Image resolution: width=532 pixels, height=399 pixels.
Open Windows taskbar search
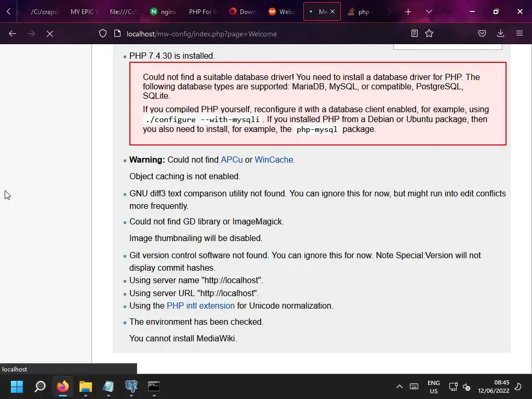click(39, 387)
